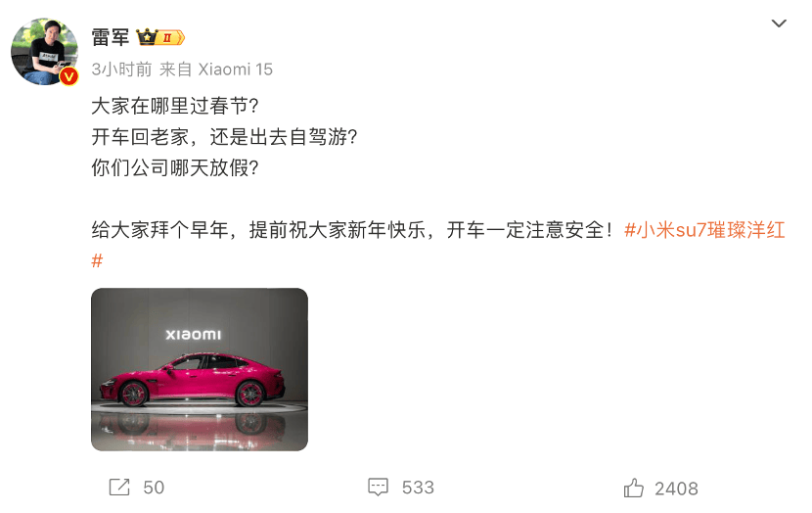Enlarge the pink Xiaomi SU7 car photo
The image size is (812, 513).
200,369
